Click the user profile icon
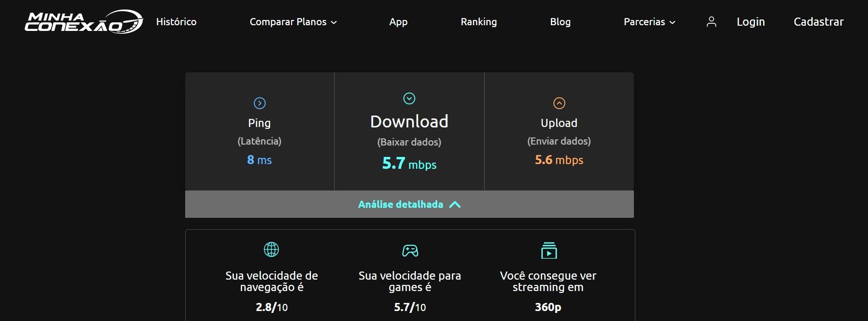This screenshot has width=868, height=321. [711, 22]
